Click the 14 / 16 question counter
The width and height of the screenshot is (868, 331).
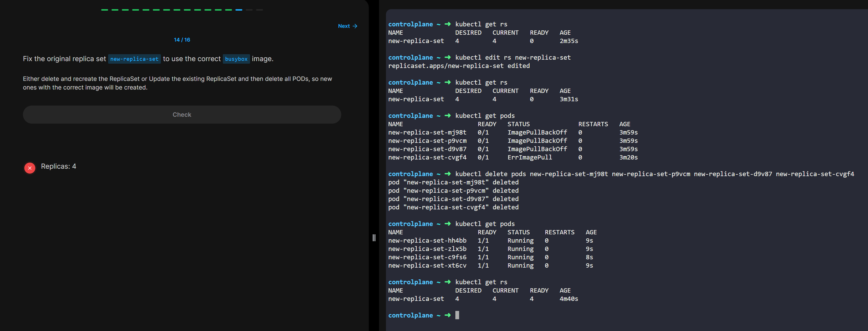[x=182, y=40]
